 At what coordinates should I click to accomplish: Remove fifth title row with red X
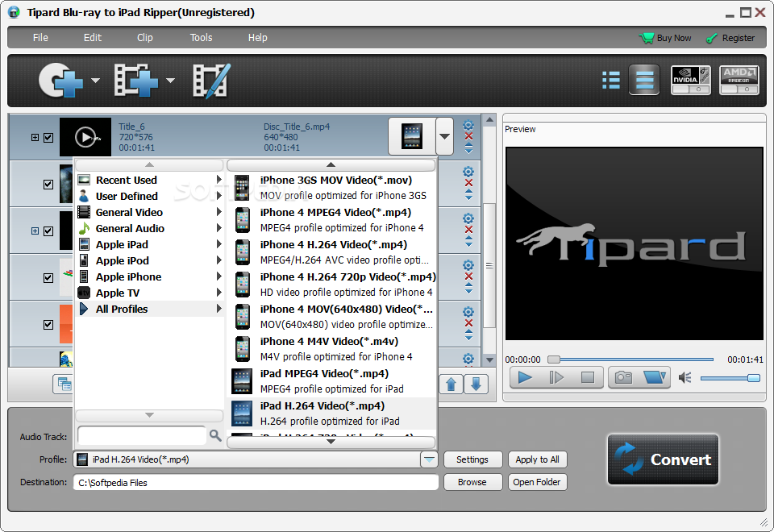point(468,323)
